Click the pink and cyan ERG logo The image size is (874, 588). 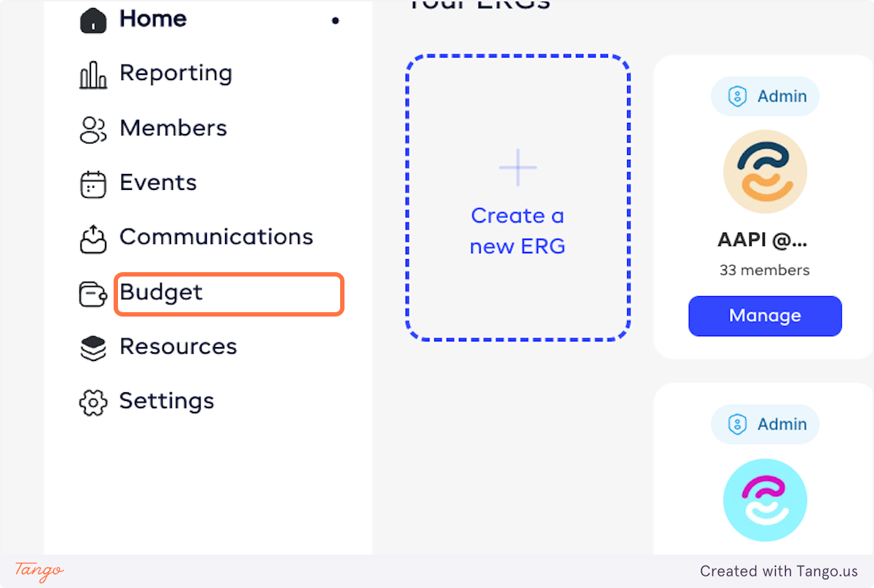click(x=765, y=501)
